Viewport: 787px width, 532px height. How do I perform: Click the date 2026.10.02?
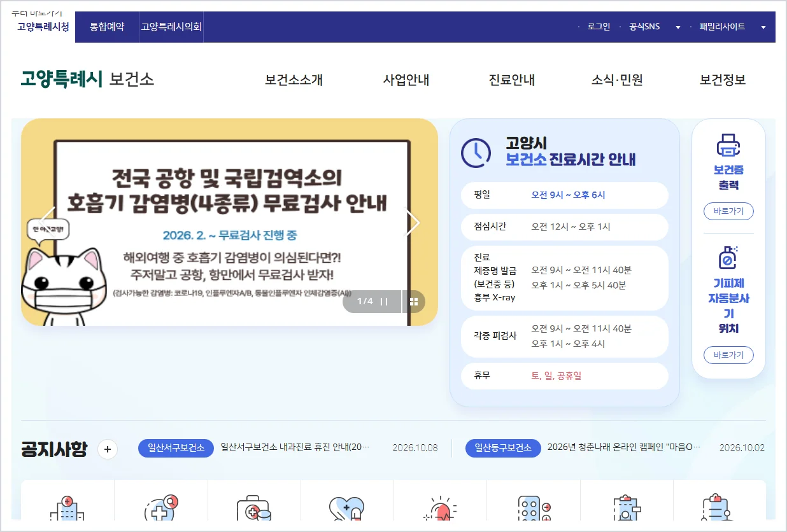pos(742,448)
